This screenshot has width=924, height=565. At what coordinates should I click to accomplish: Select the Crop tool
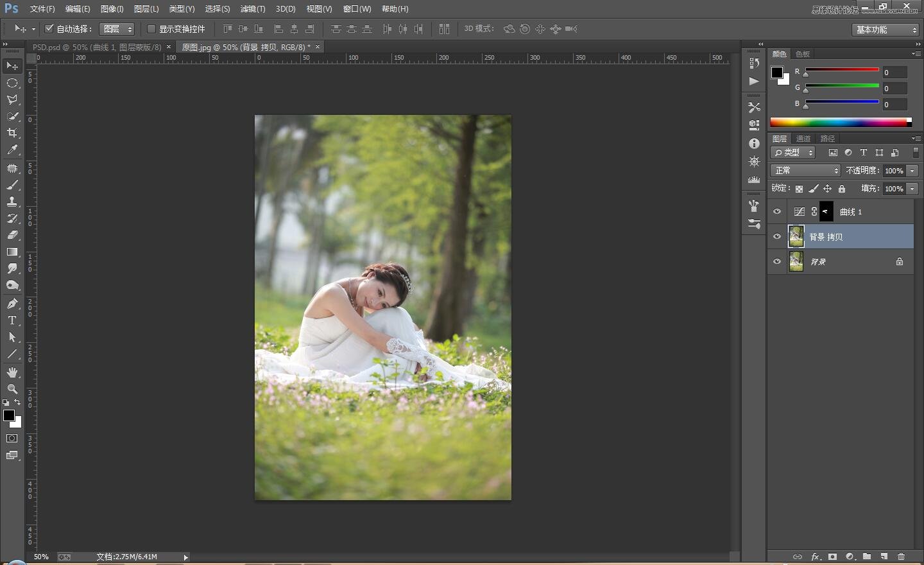point(12,133)
